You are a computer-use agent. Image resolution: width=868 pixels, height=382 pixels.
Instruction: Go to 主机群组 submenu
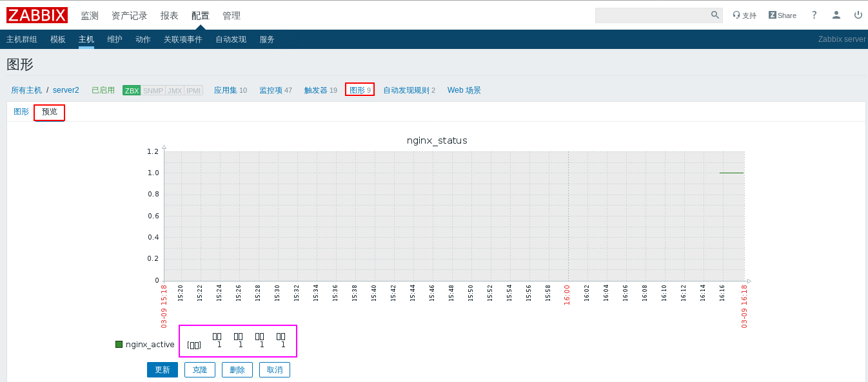coord(22,39)
